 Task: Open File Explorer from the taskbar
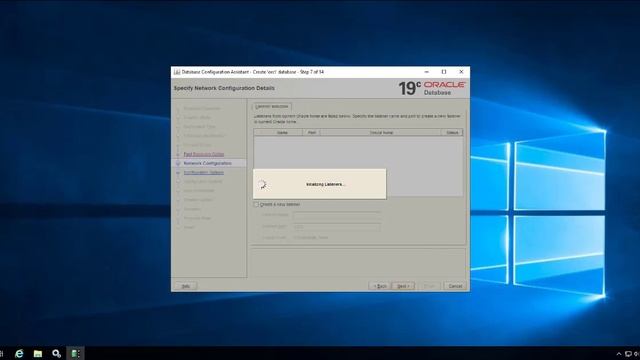(x=38, y=353)
